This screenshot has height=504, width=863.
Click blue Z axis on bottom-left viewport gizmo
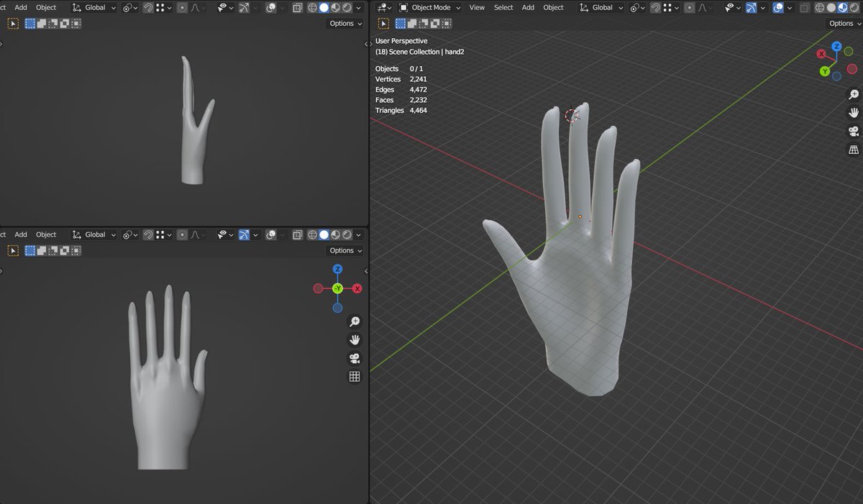337,269
